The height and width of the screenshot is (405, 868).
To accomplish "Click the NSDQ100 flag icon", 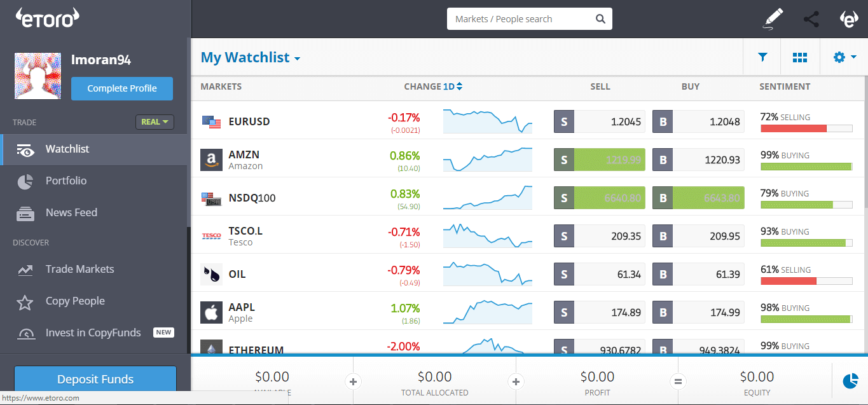I will [211, 198].
